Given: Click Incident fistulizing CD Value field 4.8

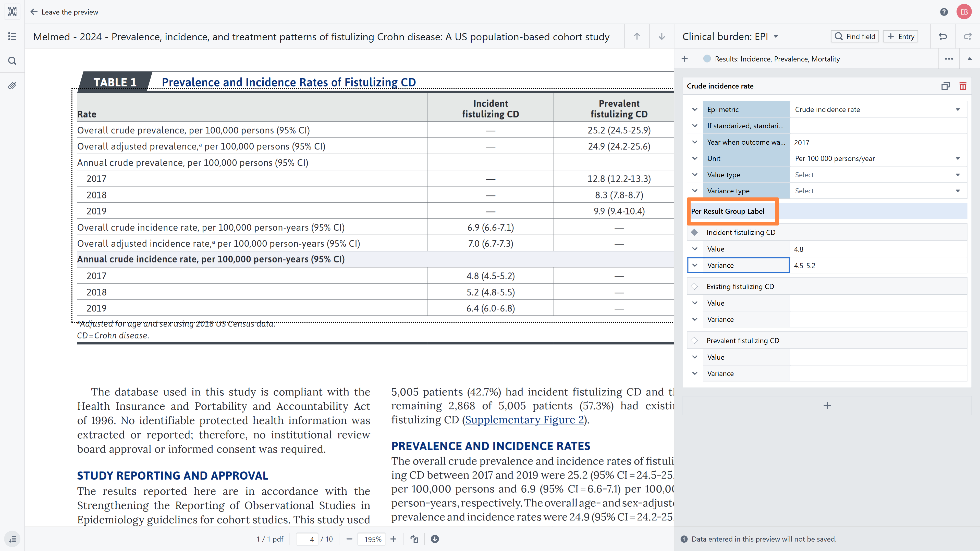Looking at the screenshot, I should click(x=878, y=249).
